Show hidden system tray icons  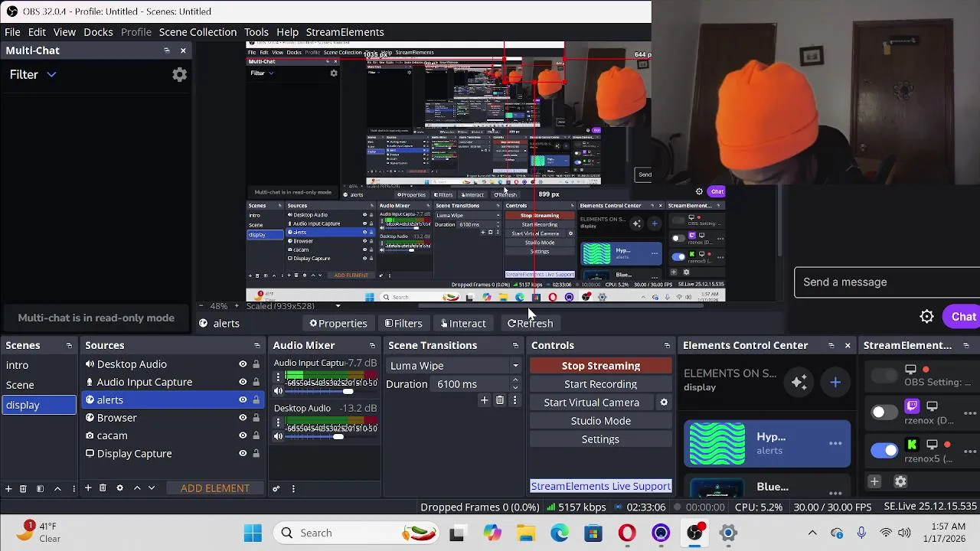click(x=812, y=533)
